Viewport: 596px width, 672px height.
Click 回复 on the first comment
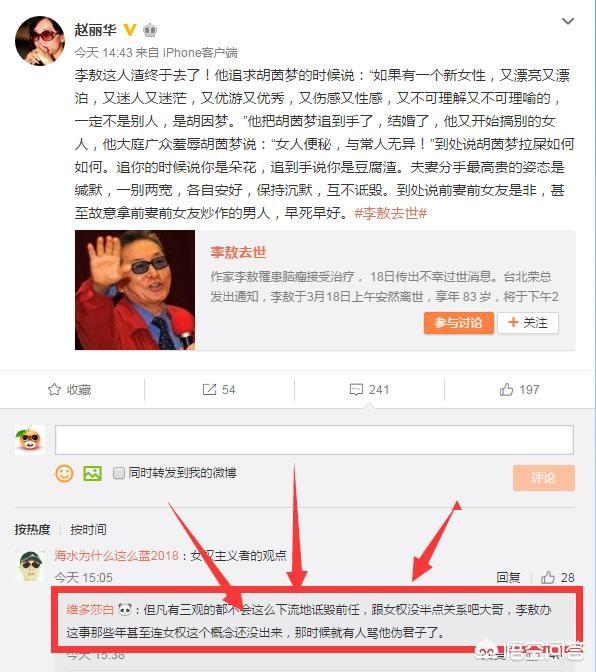(x=508, y=577)
